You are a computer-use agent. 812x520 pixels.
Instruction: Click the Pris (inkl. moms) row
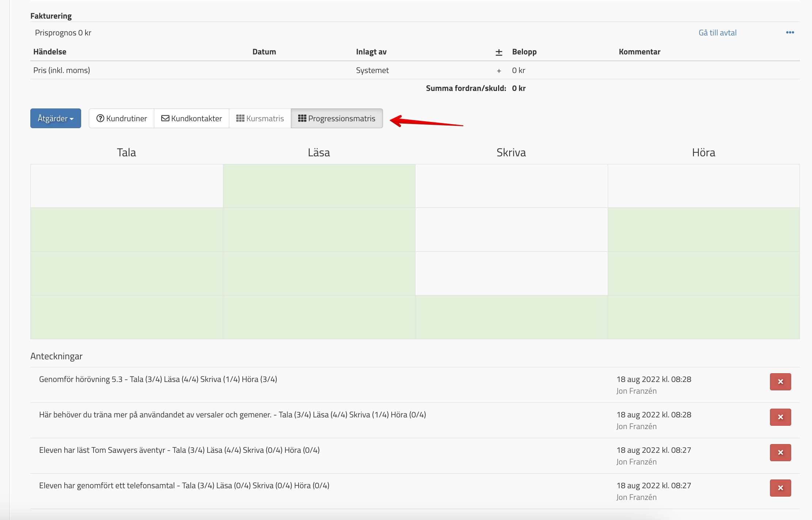coord(61,70)
